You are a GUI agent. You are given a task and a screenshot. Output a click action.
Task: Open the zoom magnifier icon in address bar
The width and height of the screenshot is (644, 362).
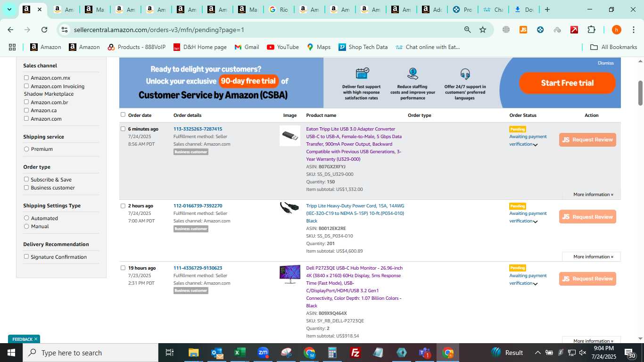coord(467,30)
